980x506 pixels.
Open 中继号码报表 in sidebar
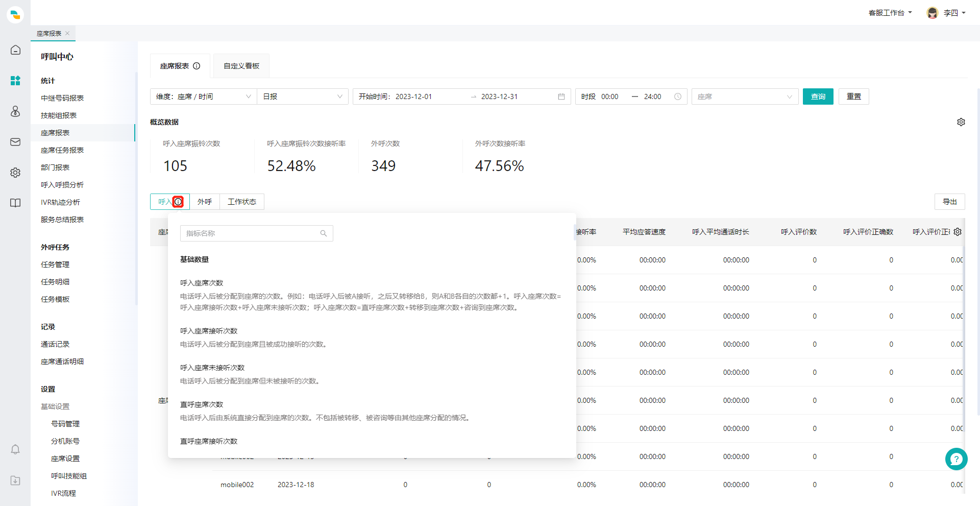(x=62, y=98)
